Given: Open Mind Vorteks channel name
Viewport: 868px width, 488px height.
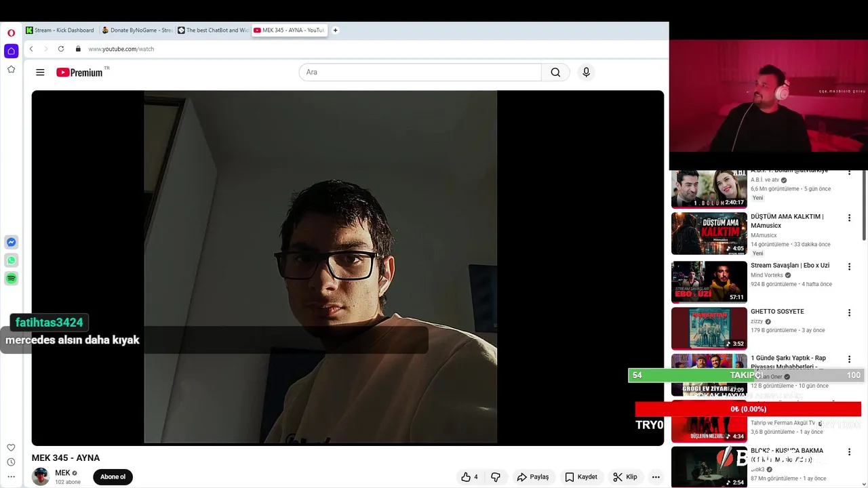Looking at the screenshot, I should 767,275.
